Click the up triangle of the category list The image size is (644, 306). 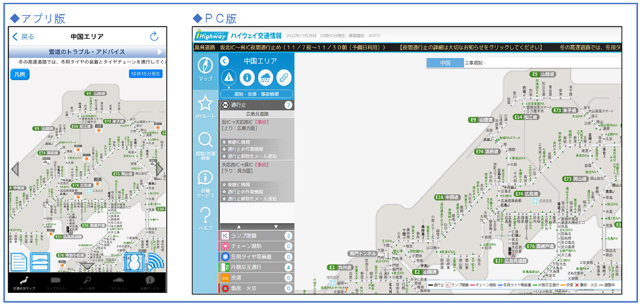click(238, 226)
